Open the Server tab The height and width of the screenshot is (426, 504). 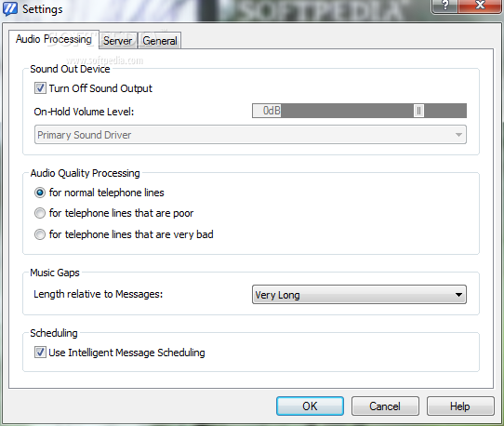coord(118,41)
